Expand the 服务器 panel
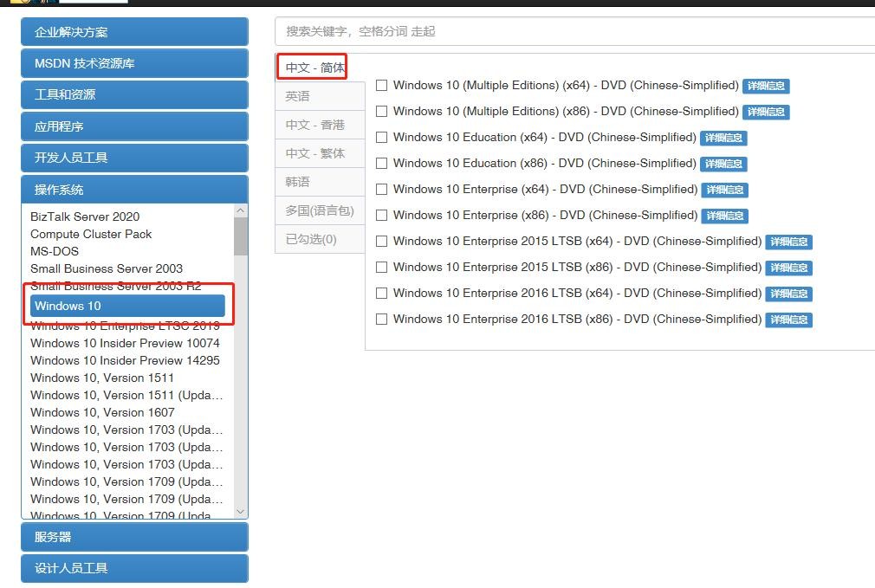 (134, 537)
